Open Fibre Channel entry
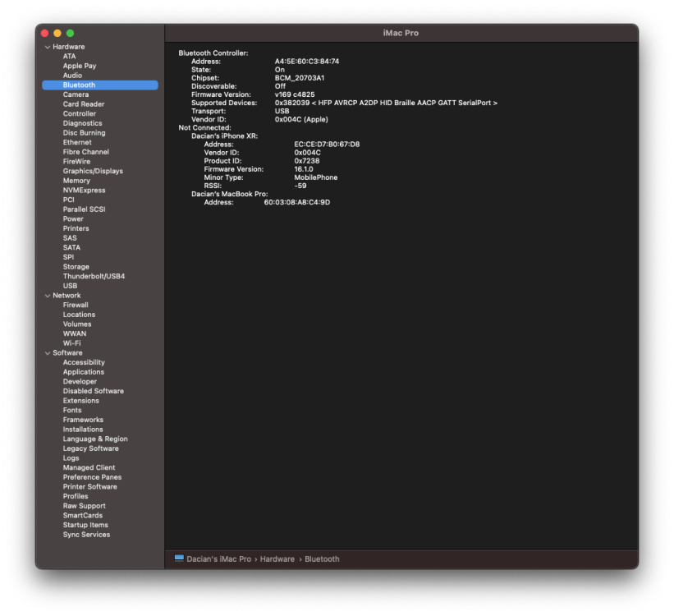 click(85, 152)
